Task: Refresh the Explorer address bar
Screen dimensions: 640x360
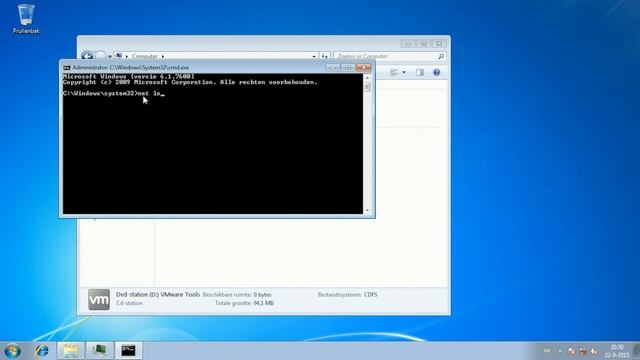Action: coord(324,56)
